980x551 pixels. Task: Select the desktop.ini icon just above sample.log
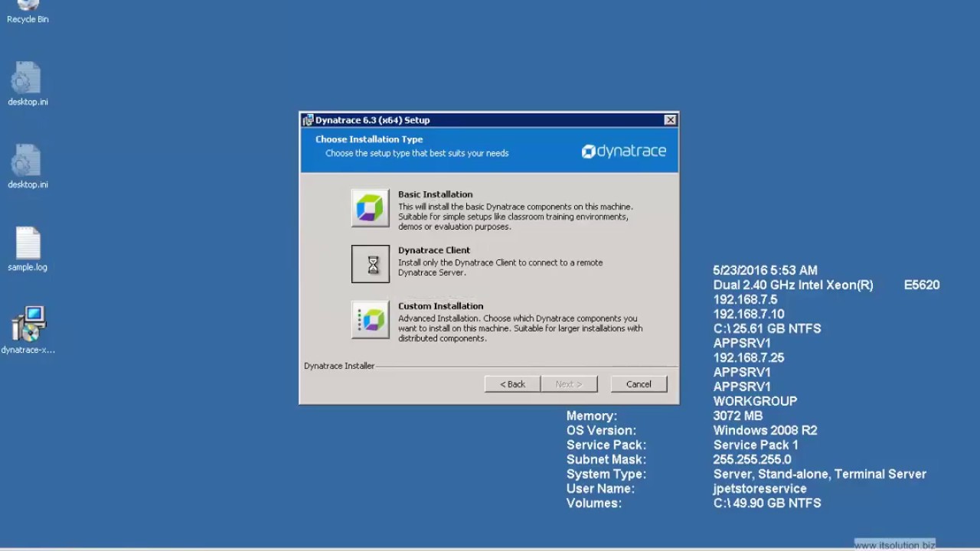pos(28,167)
